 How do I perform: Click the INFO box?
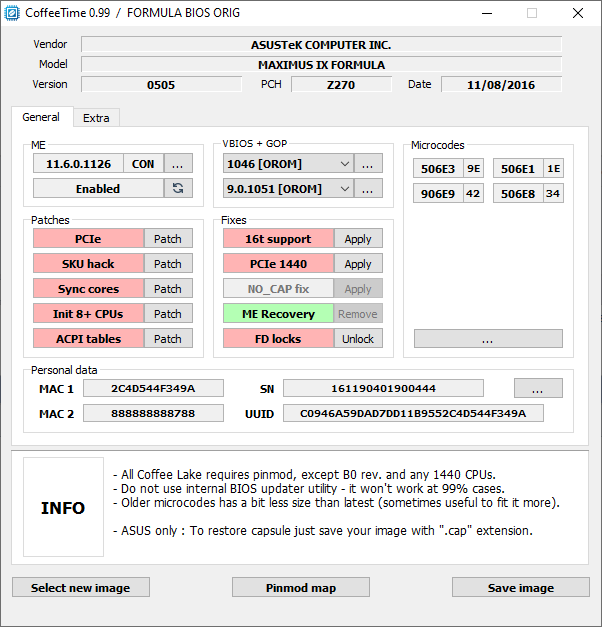pos(63,507)
